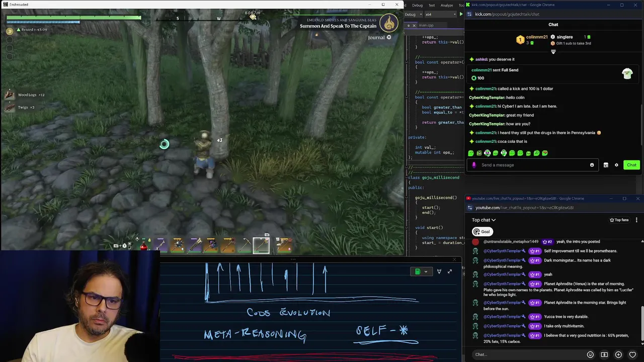Open the Journal in Enshrouded
644x362 pixels.
[x=379, y=37]
